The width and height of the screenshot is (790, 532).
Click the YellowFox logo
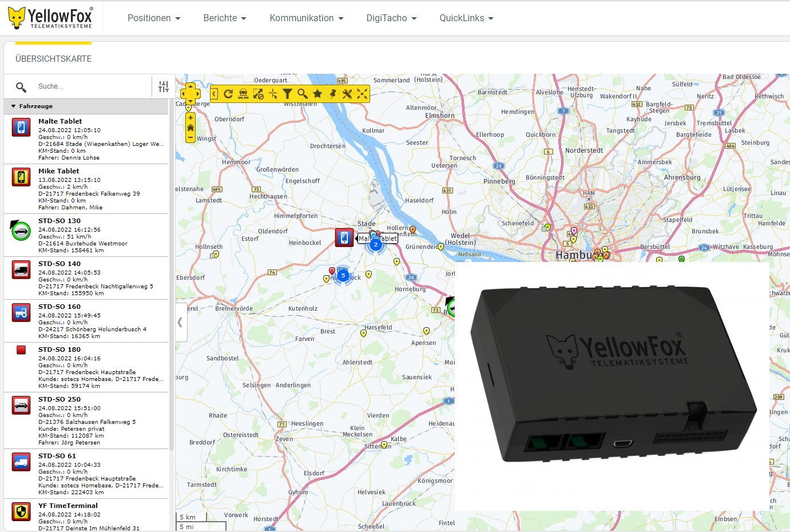50,18
